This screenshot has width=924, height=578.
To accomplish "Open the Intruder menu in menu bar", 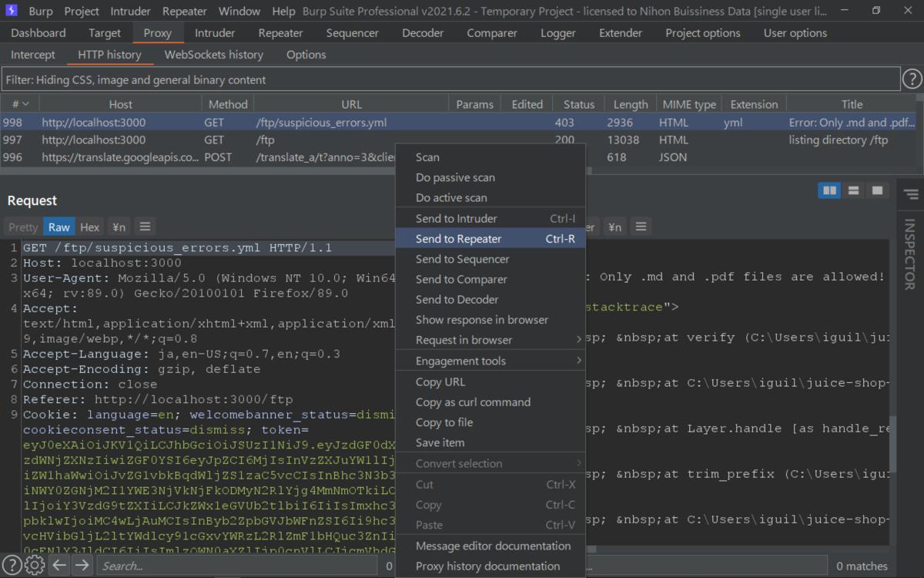I will 131,11.
